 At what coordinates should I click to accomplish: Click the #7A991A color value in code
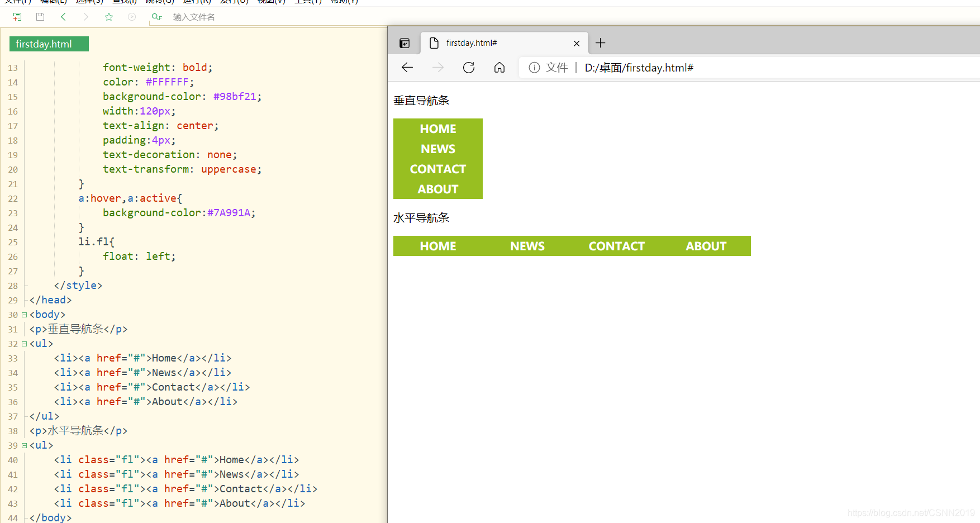[229, 213]
